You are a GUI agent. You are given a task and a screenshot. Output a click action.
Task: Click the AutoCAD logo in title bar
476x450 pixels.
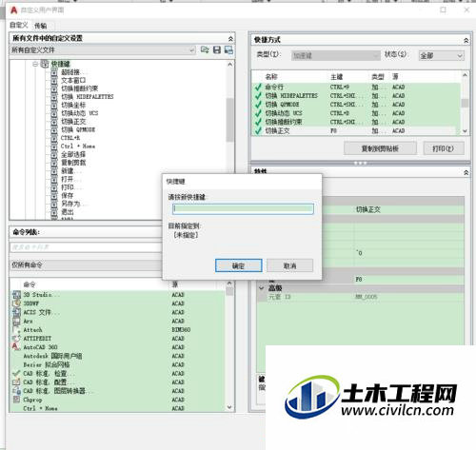(14, 10)
